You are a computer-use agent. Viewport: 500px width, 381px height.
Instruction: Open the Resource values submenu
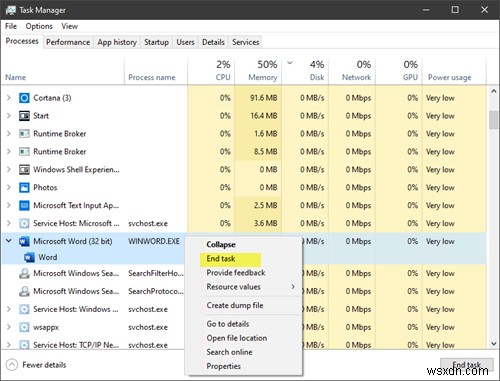(x=243, y=287)
